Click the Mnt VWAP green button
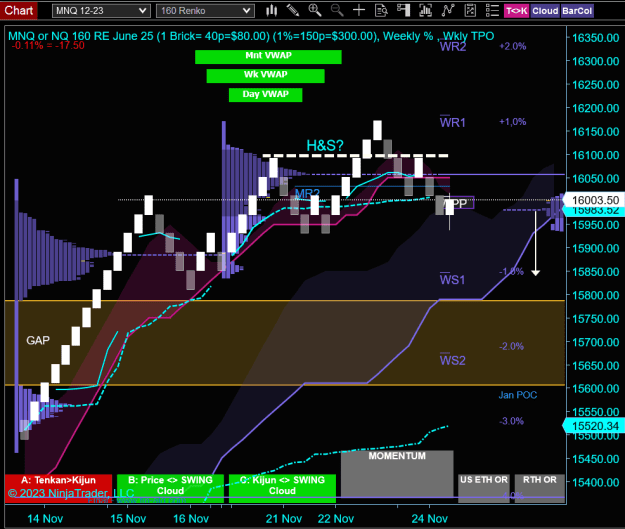This screenshot has width=625, height=529. pyautogui.click(x=268, y=57)
